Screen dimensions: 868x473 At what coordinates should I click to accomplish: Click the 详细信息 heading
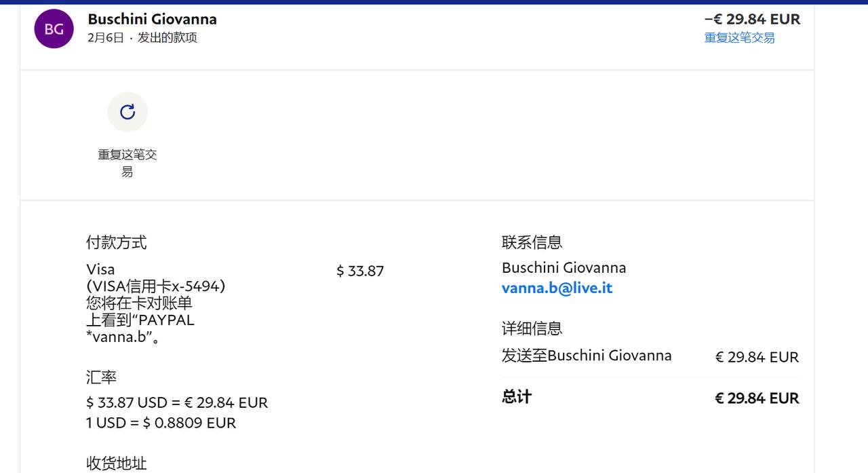click(532, 328)
